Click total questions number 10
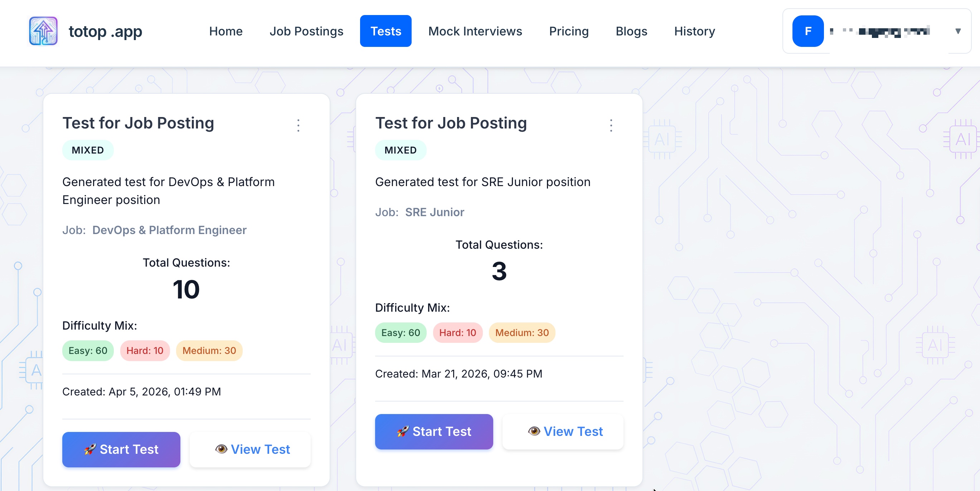Image resolution: width=980 pixels, height=491 pixels. (x=186, y=290)
